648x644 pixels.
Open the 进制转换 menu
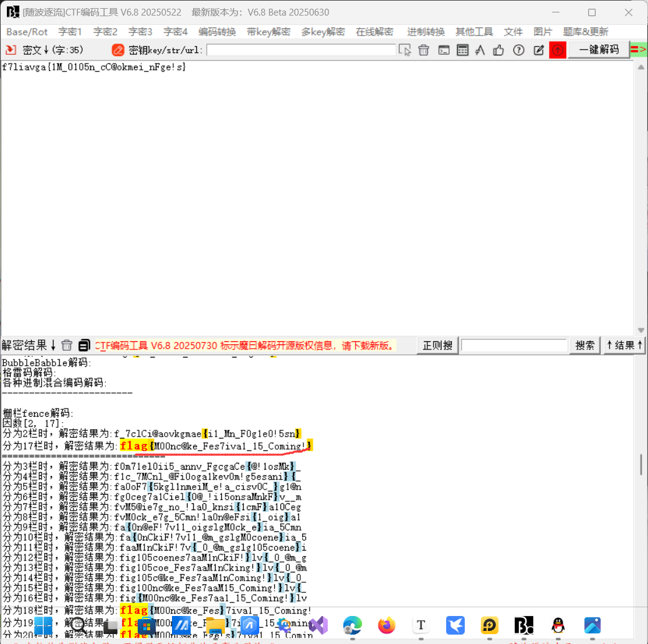click(426, 31)
